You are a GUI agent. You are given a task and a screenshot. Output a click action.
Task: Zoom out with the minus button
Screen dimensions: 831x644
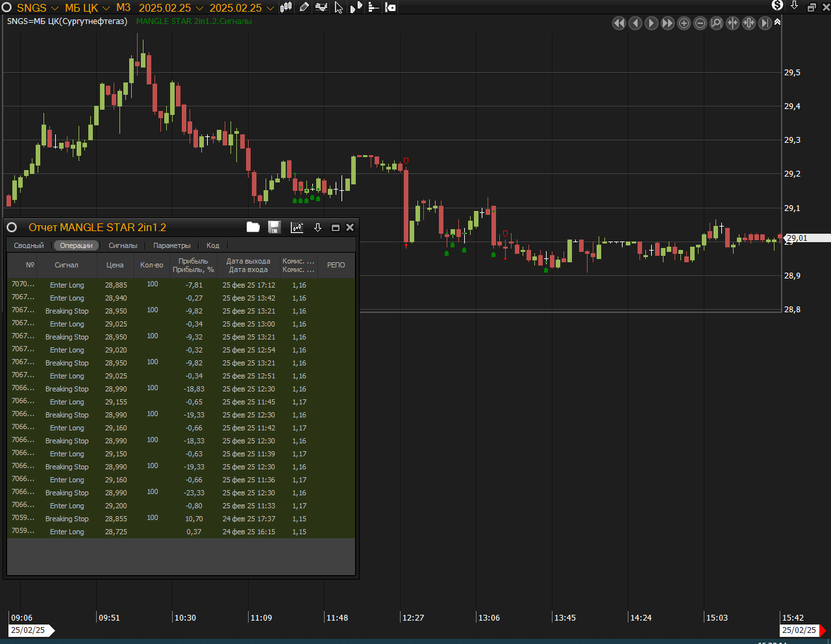(x=700, y=23)
